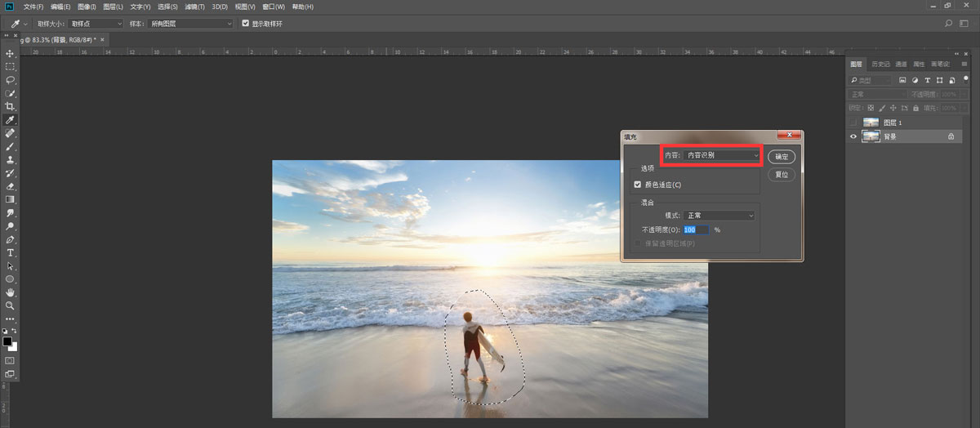Image resolution: width=980 pixels, height=428 pixels.
Task: Change screen mode via the toolbox icon
Action: click(x=10, y=373)
